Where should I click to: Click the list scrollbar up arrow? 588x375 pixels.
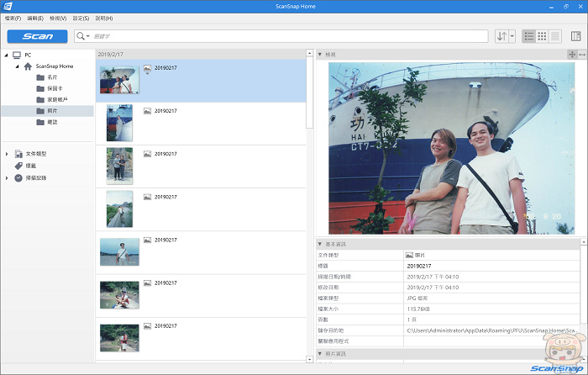[309, 53]
